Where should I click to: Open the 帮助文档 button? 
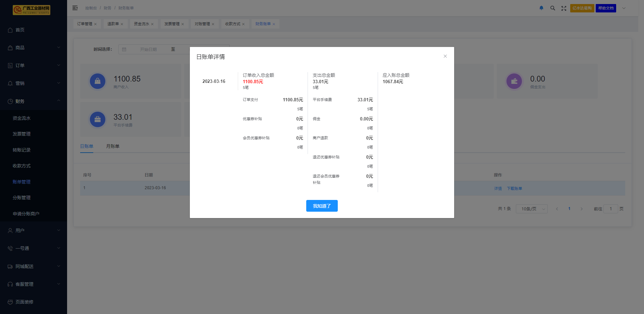[606, 8]
